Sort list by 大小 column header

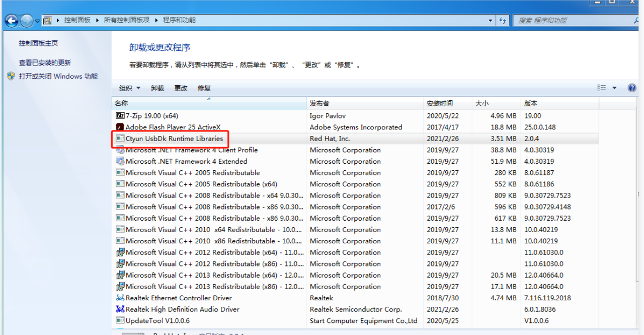coord(496,103)
